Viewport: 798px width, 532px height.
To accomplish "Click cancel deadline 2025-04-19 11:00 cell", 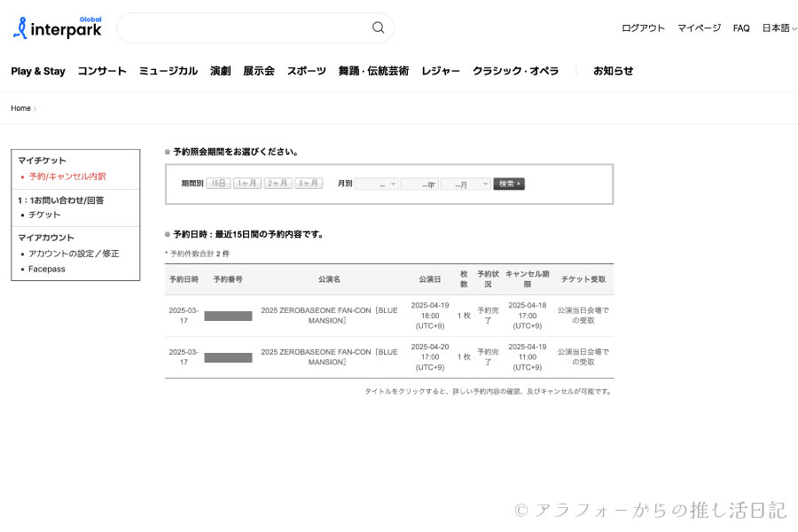I will click(x=528, y=356).
